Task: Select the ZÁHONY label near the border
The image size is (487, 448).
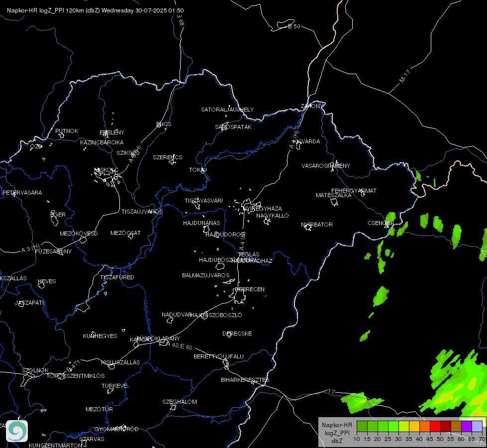Action: click(312, 106)
